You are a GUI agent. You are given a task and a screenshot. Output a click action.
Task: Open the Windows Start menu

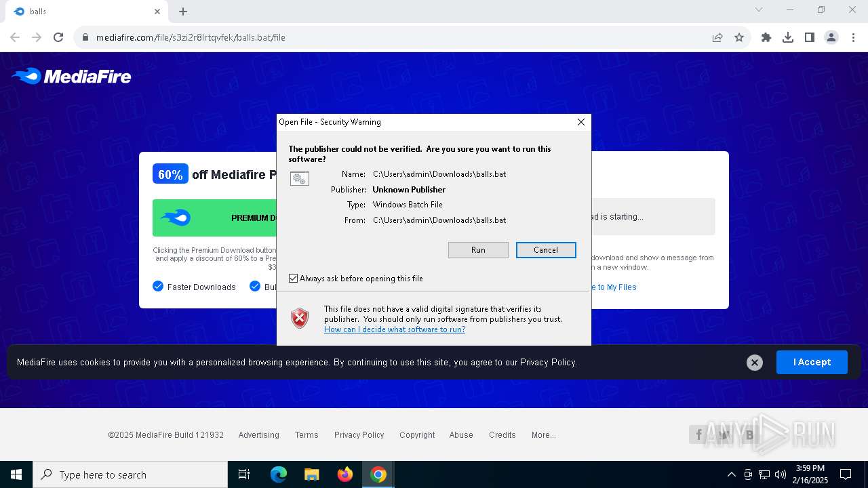16,474
